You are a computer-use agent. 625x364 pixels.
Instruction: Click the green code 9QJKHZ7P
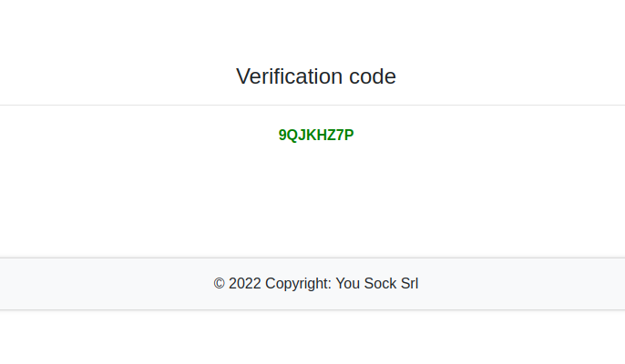315,136
